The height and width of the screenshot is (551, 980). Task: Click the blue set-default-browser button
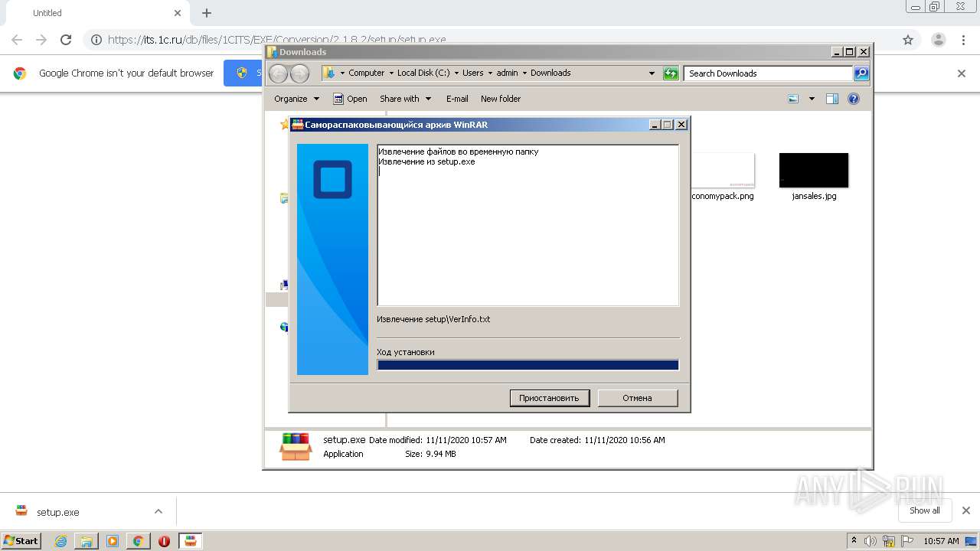(243, 73)
